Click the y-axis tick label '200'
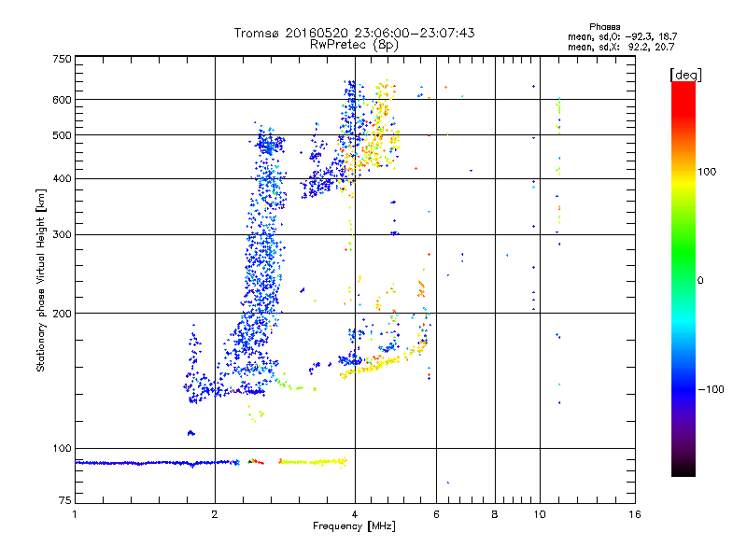The image size is (747, 560). [62, 314]
